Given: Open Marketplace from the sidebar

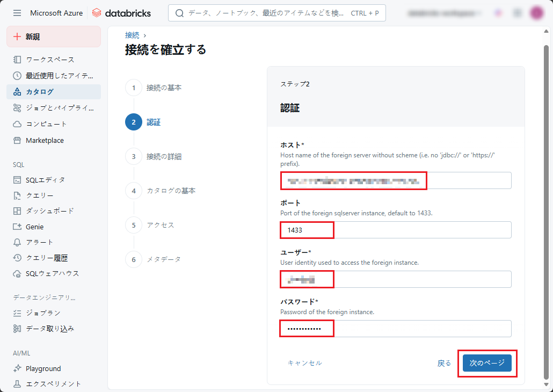Looking at the screenshot, I should [45, 141].
